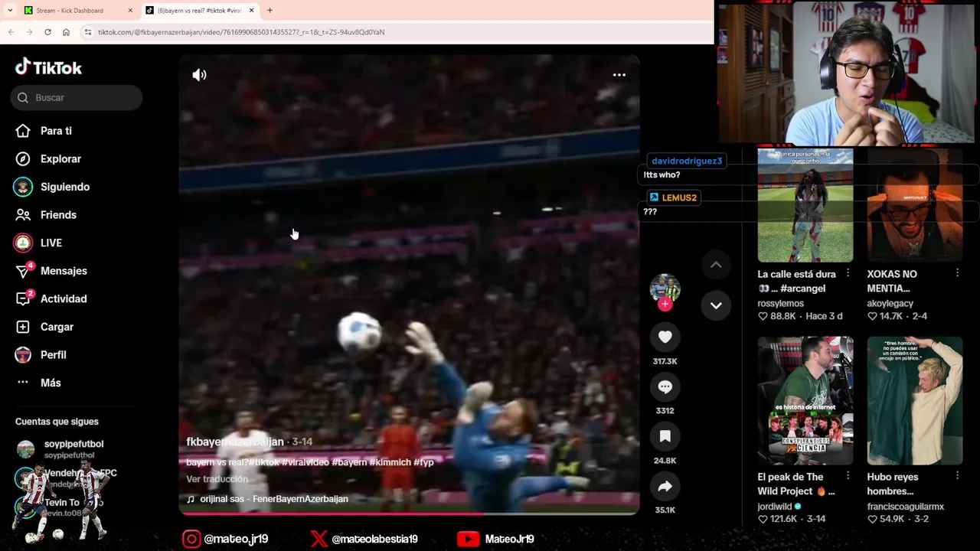
Task: Open 'El peak de The Wild Project' thumbnail
Action: point(805,400)
